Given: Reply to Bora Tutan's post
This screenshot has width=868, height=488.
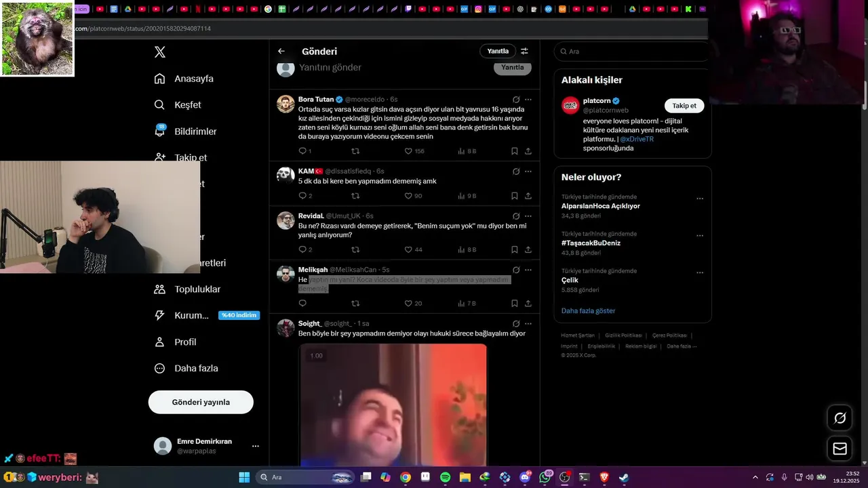Looking at the screenshot, I should (x=302, y=151).
